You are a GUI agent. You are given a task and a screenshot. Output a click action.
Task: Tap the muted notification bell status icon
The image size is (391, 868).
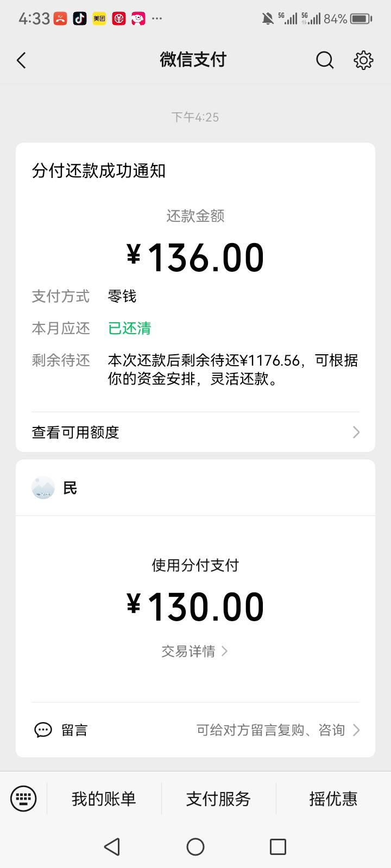268,19
